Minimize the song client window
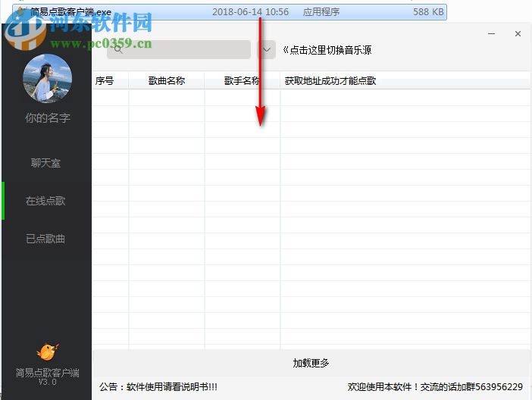This screenshot has height=400, width=532. [491, 33]
